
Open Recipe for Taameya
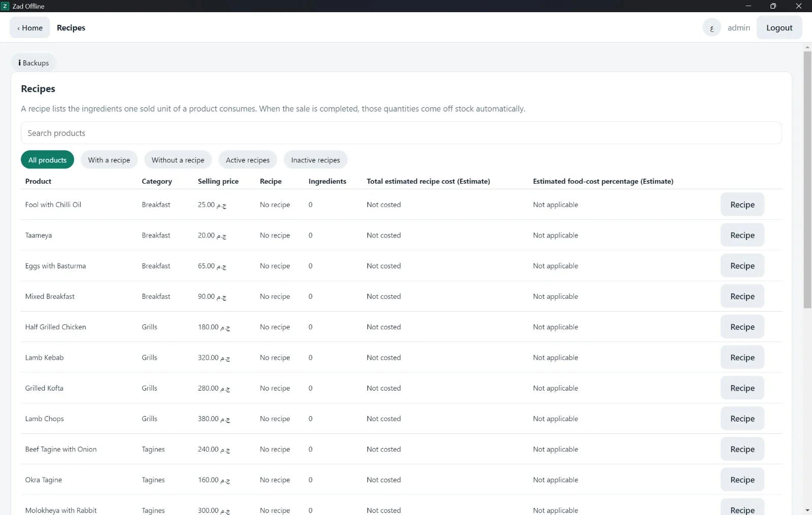click(x=742, y=235)
